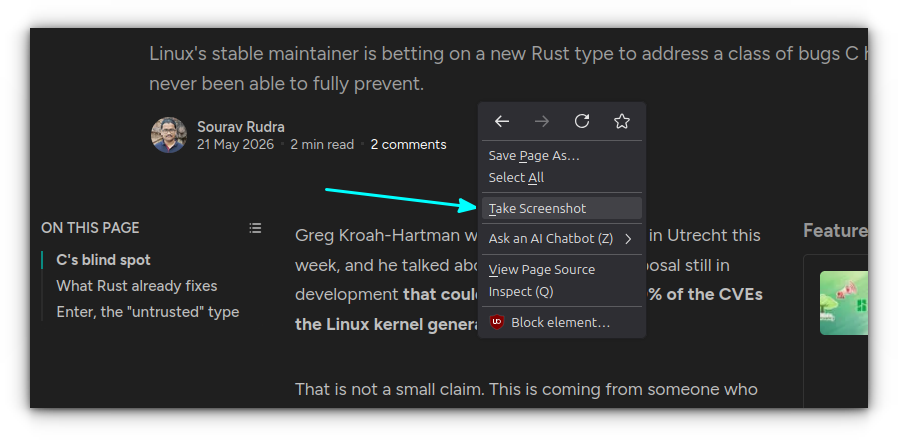This screenshot has height=440, width=898.
Task: Expand the AI Chatbot submenu chevron
Action: tap(628, 239)
